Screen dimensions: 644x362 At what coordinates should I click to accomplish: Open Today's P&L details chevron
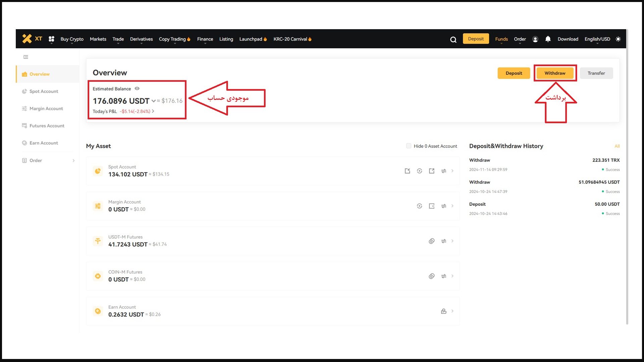tap(153, 111)
